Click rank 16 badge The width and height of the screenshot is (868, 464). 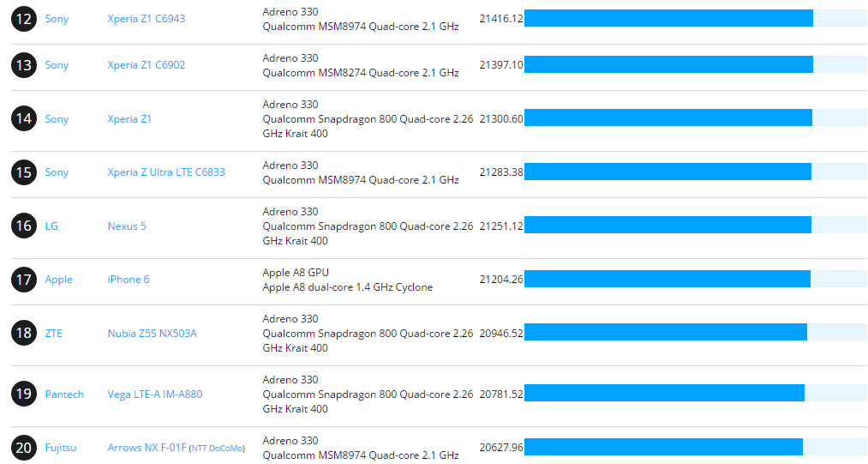click(x=24, y=226)
